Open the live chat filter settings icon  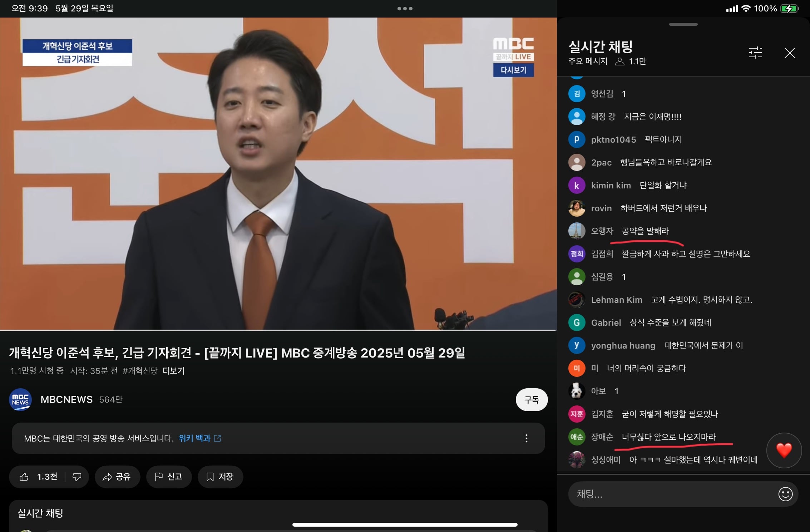click(755, 53)
